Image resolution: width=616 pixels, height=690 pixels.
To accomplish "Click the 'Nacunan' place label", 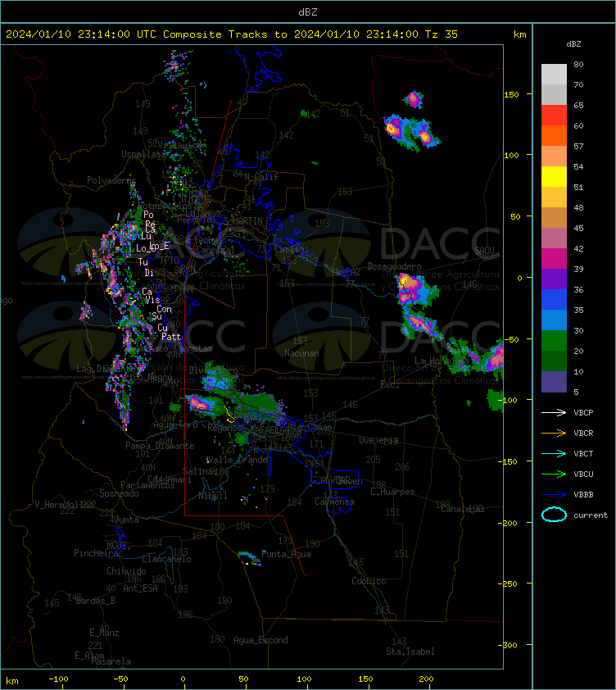I will coord(301,353).
